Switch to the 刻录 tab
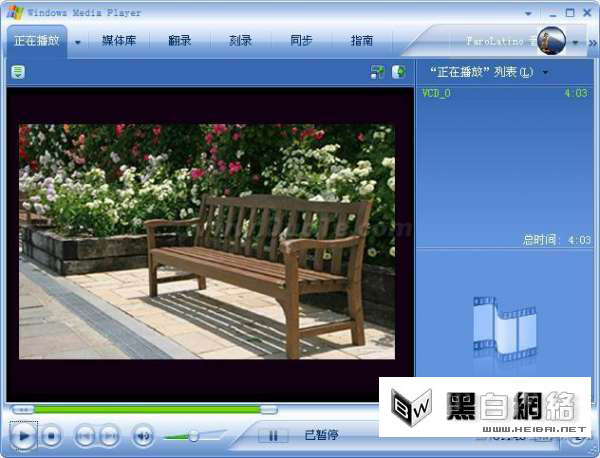The image size is (600, 458). click(240, 41)
